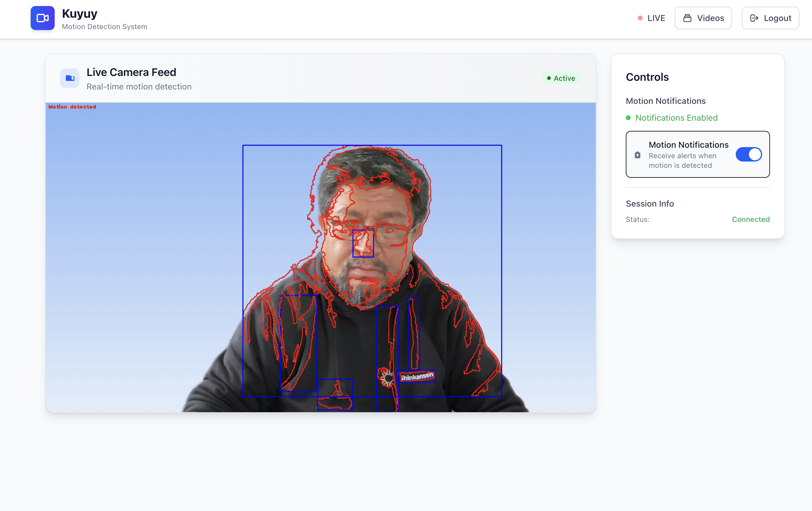The width and height of the screenshot is (812, 511).
Task: Click the Motion detected overlay label
Action: [x=72, y=107]
